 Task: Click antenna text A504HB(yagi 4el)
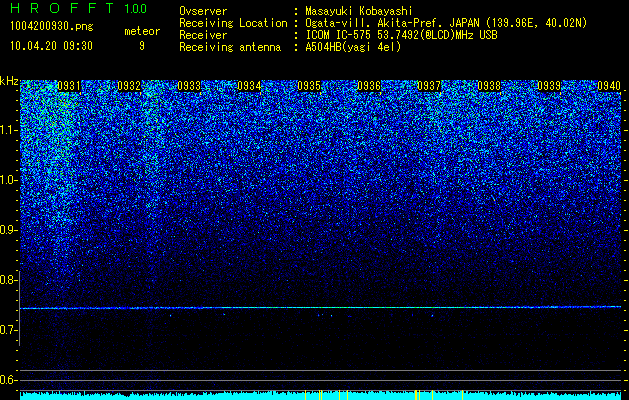pos(353,47)
